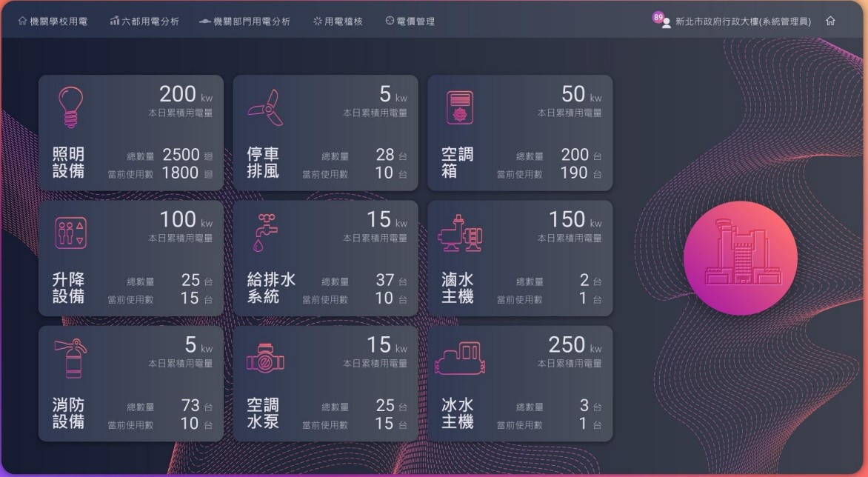The width and height of the screenshot is (868, 477).
Task: Open the user avatar with 89 notification badge
Action: [x=662, y=20]
